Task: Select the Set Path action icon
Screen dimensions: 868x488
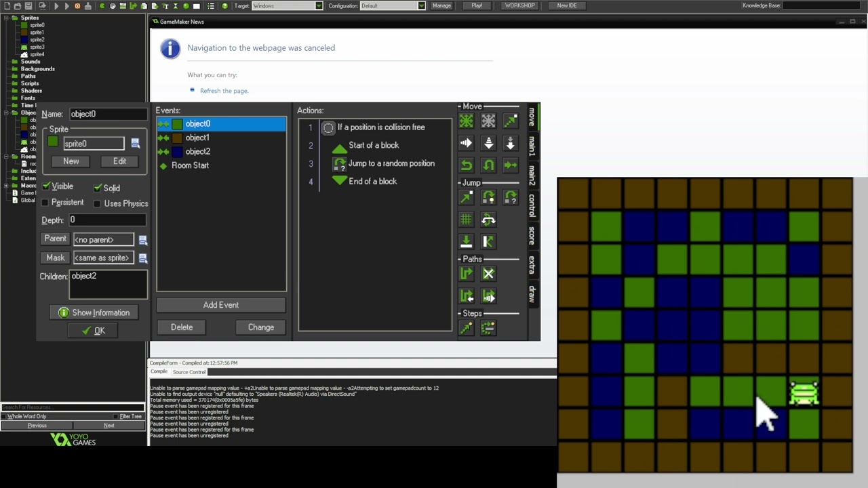Action: 466,274
